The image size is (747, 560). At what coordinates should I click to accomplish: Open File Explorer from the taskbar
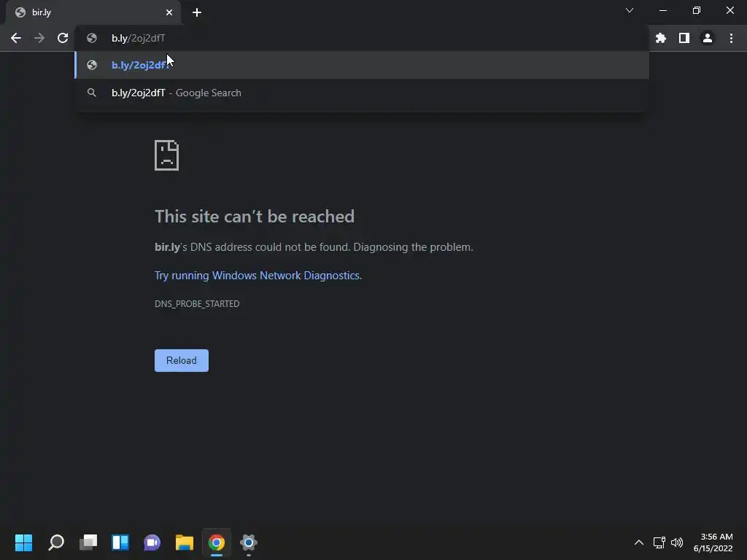point(185,542)
